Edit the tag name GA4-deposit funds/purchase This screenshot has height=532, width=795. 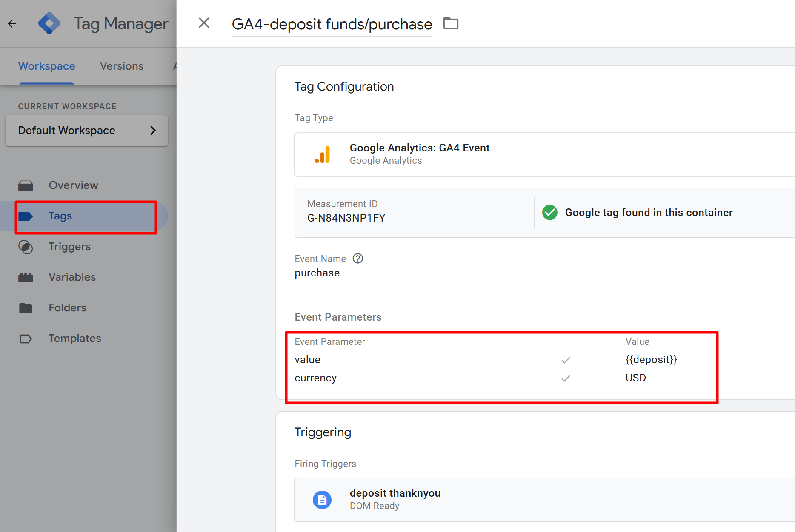click(x=332, y=24)
